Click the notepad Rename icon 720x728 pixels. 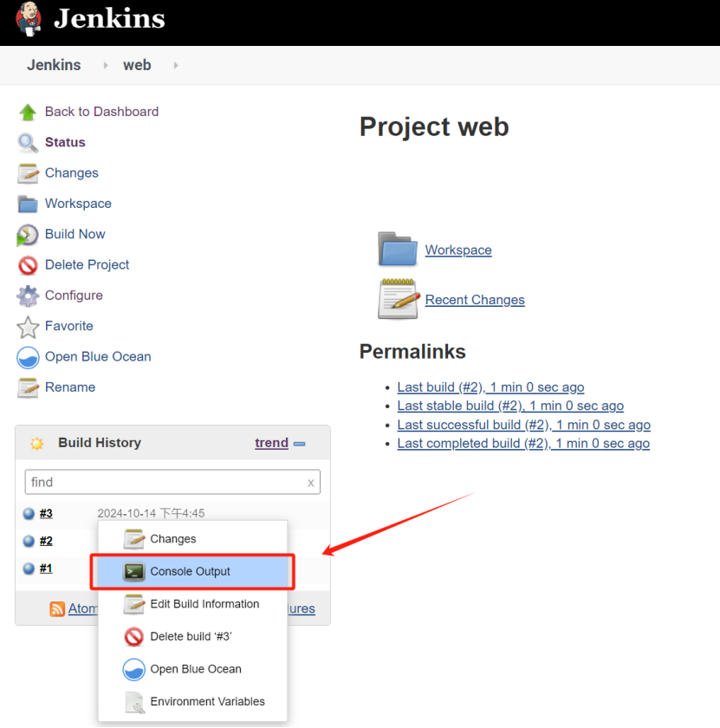28,387
